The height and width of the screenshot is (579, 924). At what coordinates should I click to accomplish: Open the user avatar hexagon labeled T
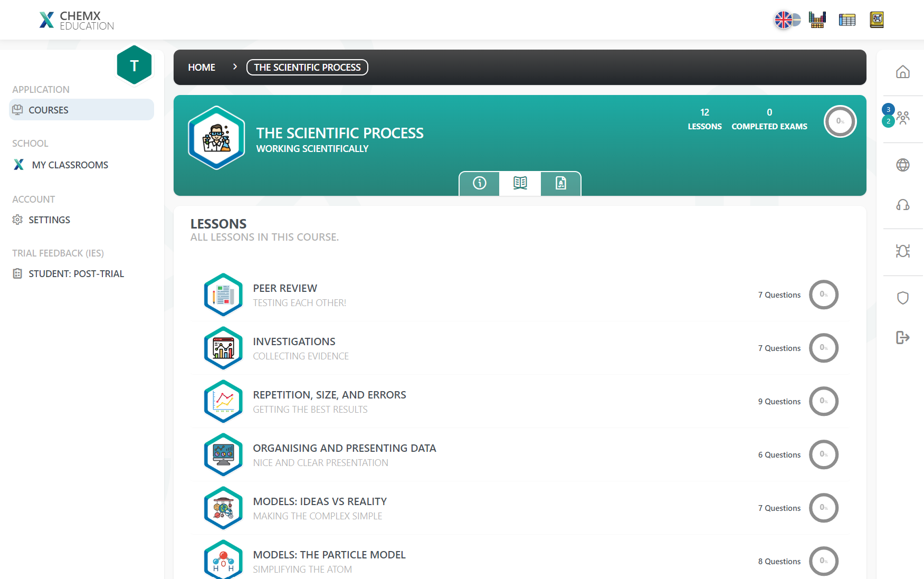tap(134, 65)
